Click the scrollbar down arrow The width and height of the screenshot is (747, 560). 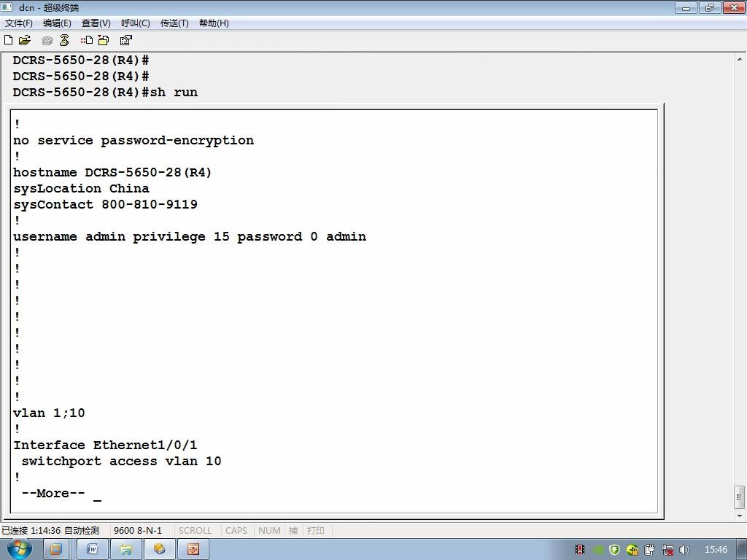click(x=740, y=516)
